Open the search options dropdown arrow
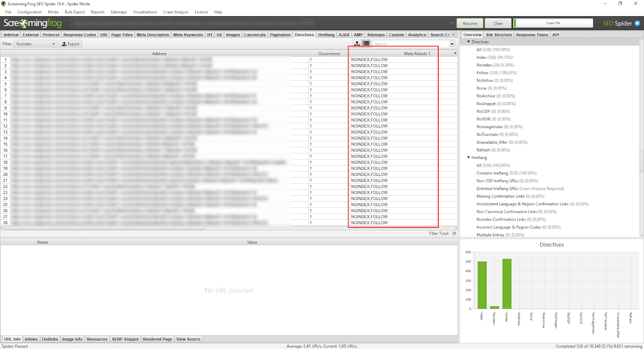The height and width of the screenshot is (349, 644). click(452, 44)
